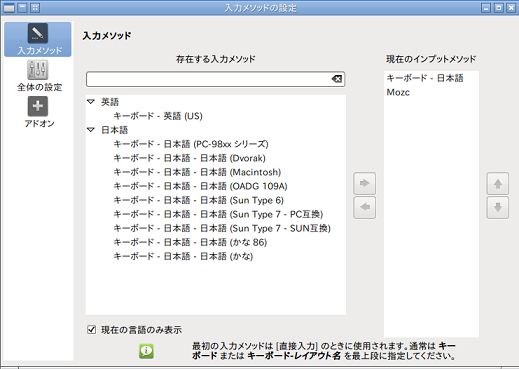The height and width of the screenshot is (369, 519).
Task: Move selected input method up
Action: pos(497,183)
